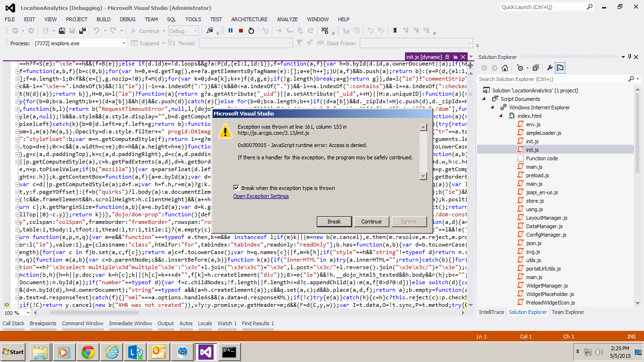Click the Collapse All icon in Solution Explorer
The height and width of the screenshot is (362, 644).
click(536, 68)
